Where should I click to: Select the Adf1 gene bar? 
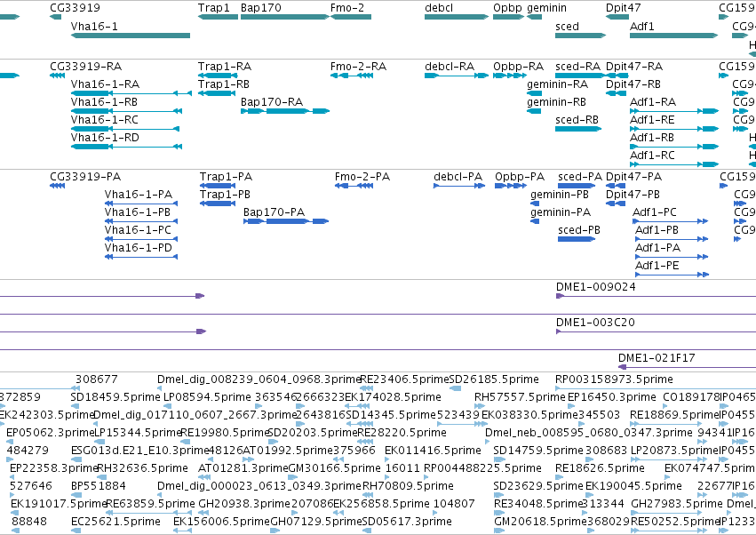[x=674, y=36]
